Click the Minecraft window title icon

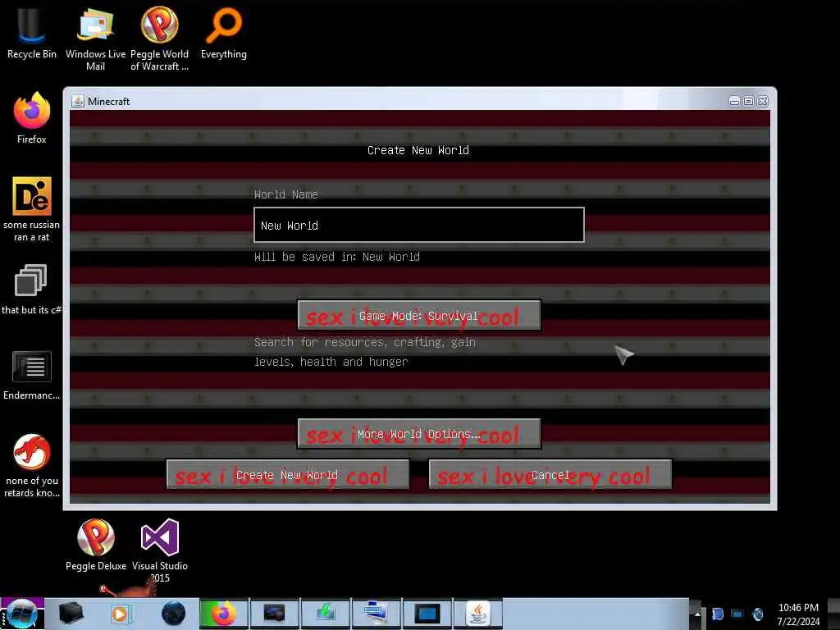(x=78, y=101)
